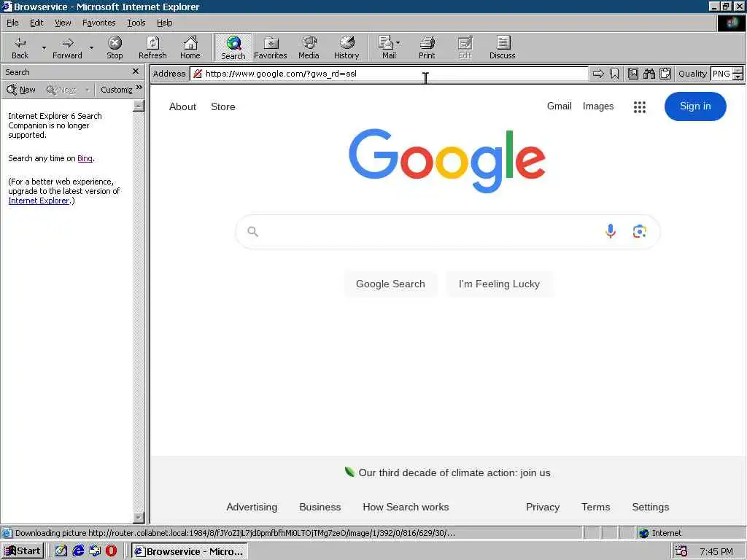This screenshot has height=560, width=747.
Task: Open the Media toolbar button
Action: (x=309, y=47)
